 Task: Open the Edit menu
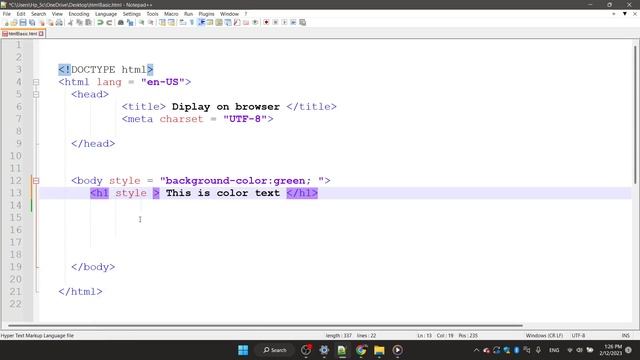(21, 14)
